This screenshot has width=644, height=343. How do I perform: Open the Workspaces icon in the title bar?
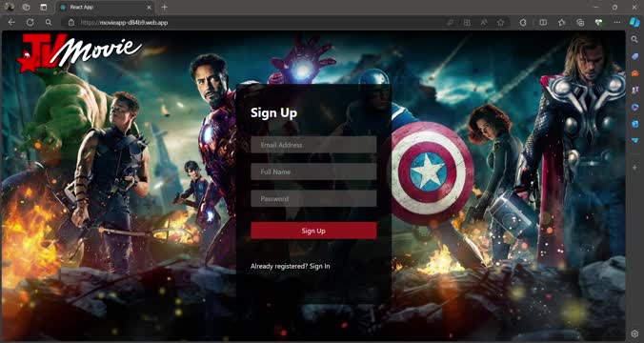pyautogui.click(x=26, y=7)
